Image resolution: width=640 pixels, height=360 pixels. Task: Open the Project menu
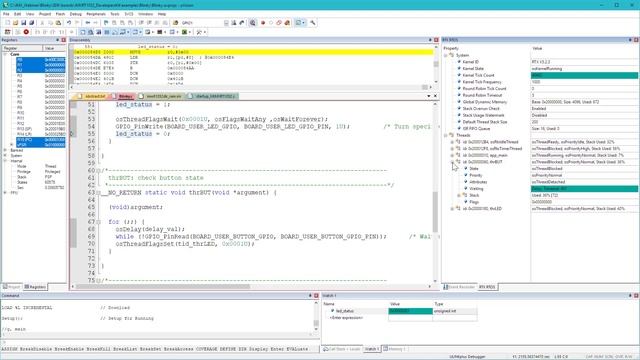coord(44,14)
